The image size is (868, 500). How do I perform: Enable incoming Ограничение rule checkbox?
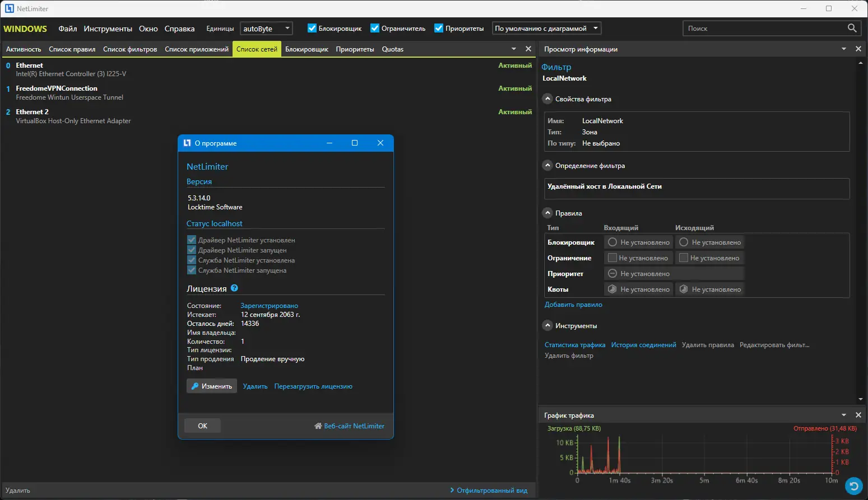(x=612, y=258)
